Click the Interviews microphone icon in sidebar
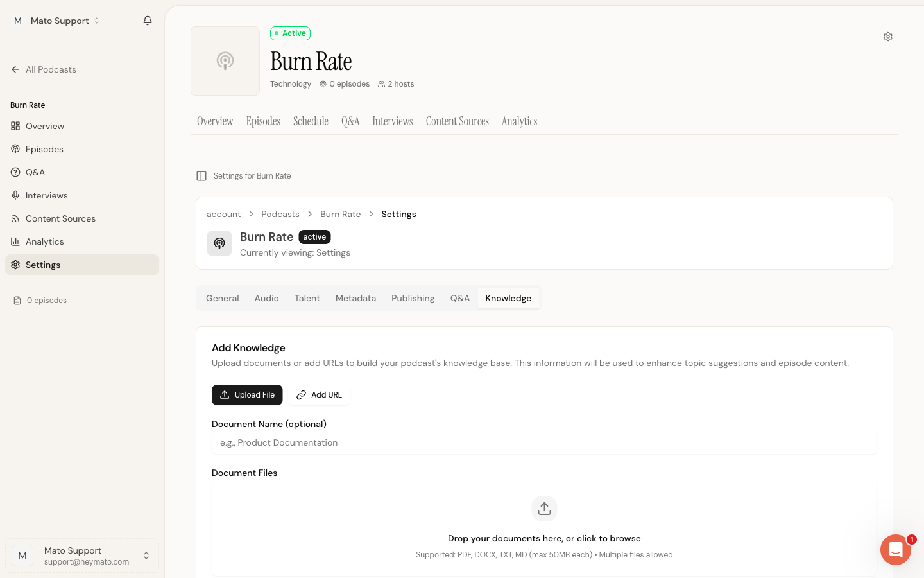924x578 pixels. click(15, 195)
